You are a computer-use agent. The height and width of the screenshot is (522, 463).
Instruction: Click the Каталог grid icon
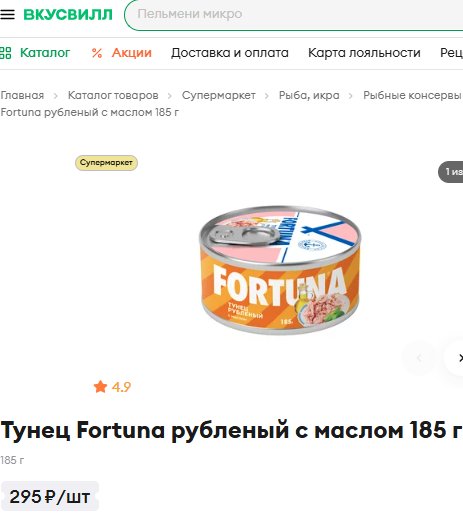(5, 53)
